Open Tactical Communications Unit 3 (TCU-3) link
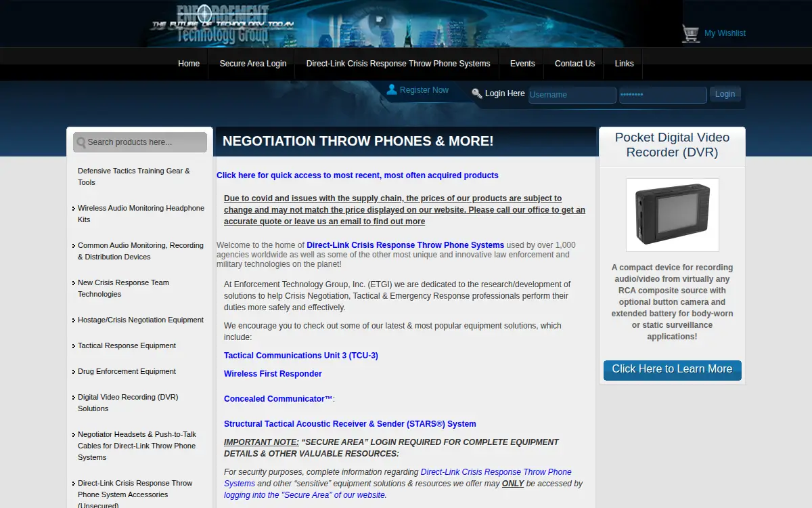This screenshot has width=812, height=508. 301,356
